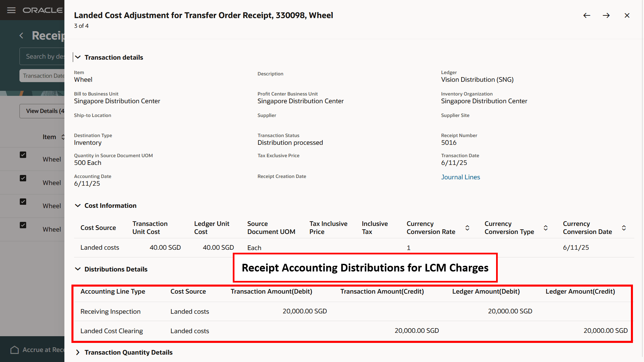Click the home icon at bottom left

point(14,350)
